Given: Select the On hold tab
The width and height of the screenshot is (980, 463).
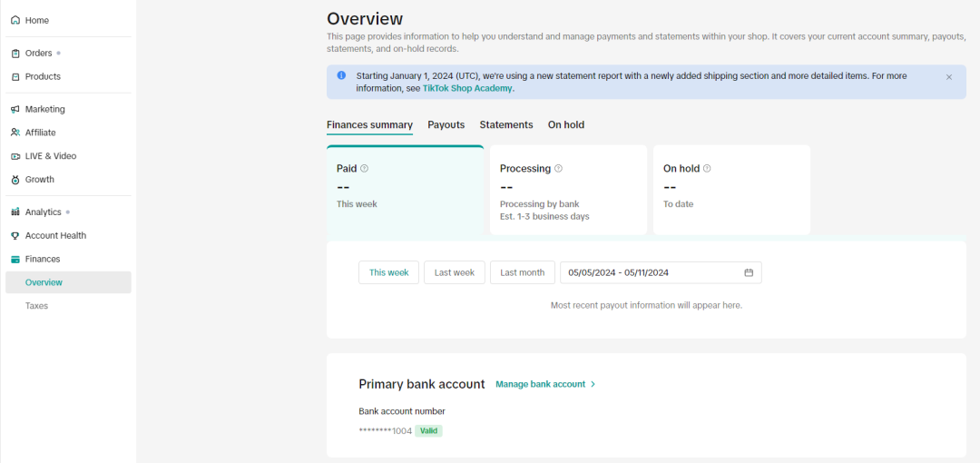Looking at the screenshot, I should tap(565, 124).
